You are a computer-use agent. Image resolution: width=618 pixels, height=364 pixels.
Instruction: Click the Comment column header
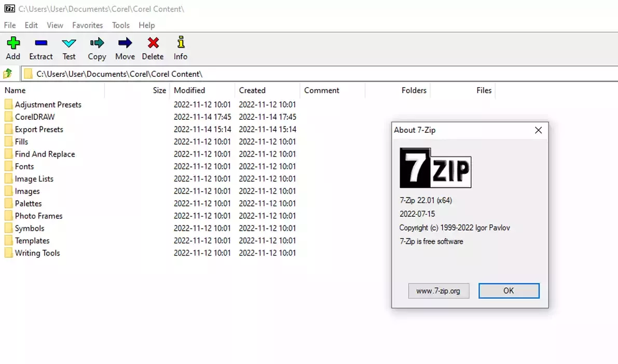tap(322, 90)
